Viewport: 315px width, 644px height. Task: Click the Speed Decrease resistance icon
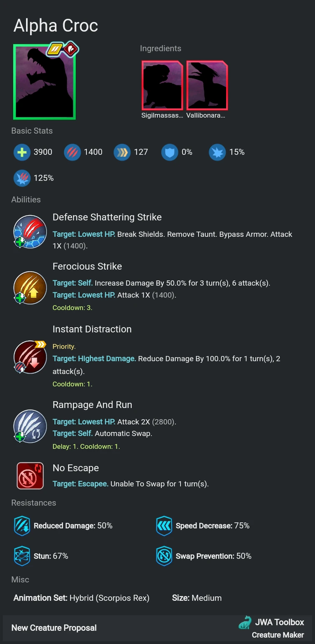[x=164, y=526]
